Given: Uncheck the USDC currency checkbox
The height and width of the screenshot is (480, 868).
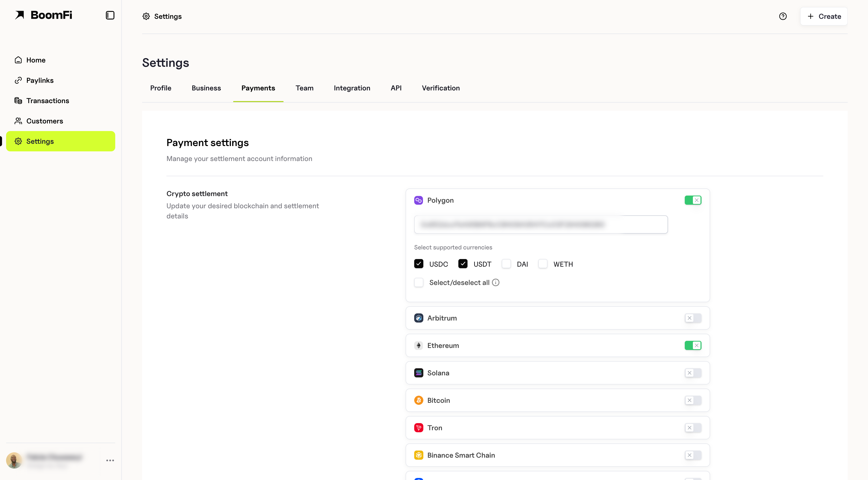Looking at the screenshot, I should tap(418, 264).
